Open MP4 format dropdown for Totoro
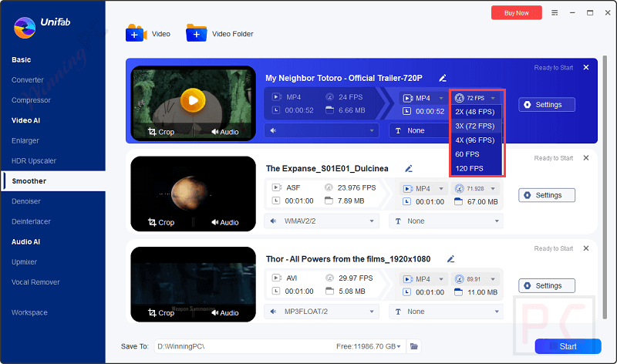 click(423, 98)
